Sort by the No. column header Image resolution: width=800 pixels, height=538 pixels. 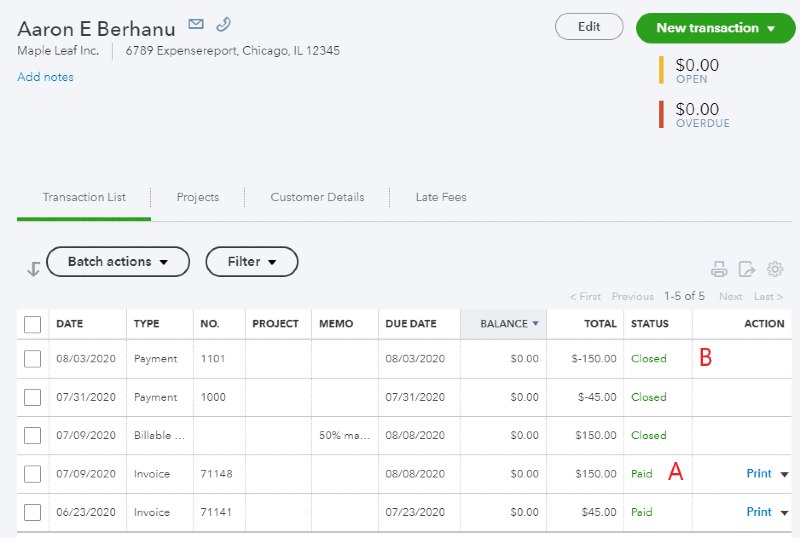(210, 324)
